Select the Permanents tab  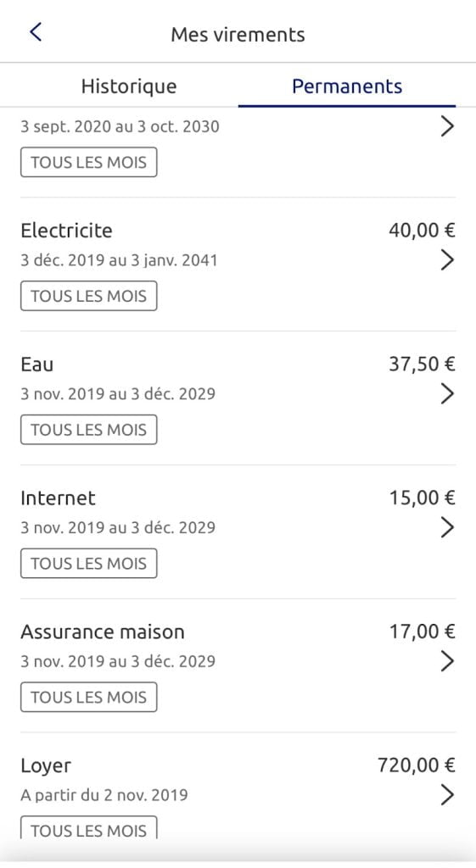pyautogui.click(x=347, y=86)
